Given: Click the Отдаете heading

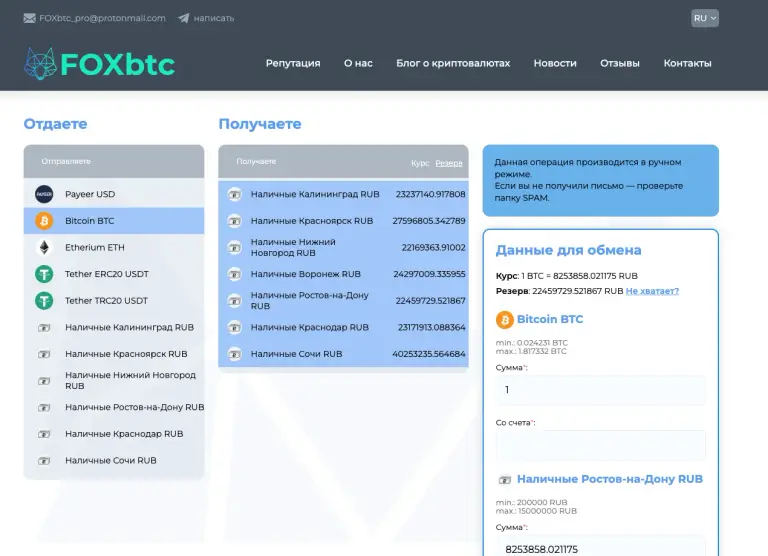Looking at the screenshot, I should click(55, 124).
